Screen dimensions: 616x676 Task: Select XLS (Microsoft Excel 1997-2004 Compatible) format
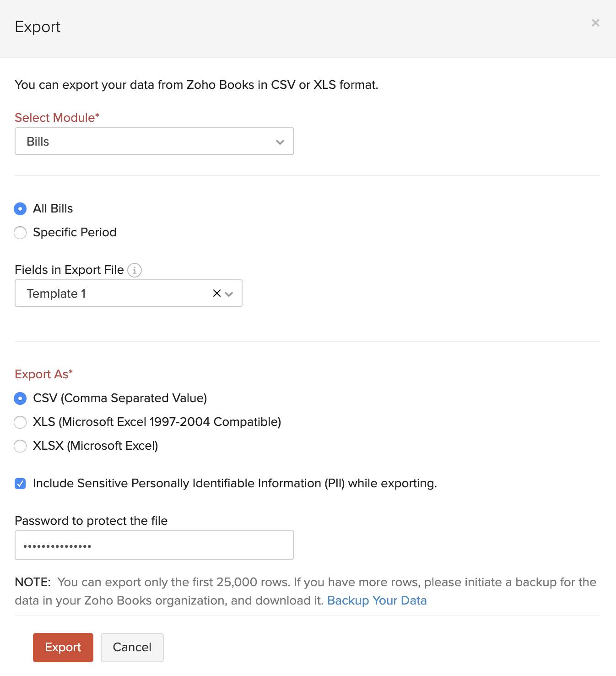click(20, 422)
